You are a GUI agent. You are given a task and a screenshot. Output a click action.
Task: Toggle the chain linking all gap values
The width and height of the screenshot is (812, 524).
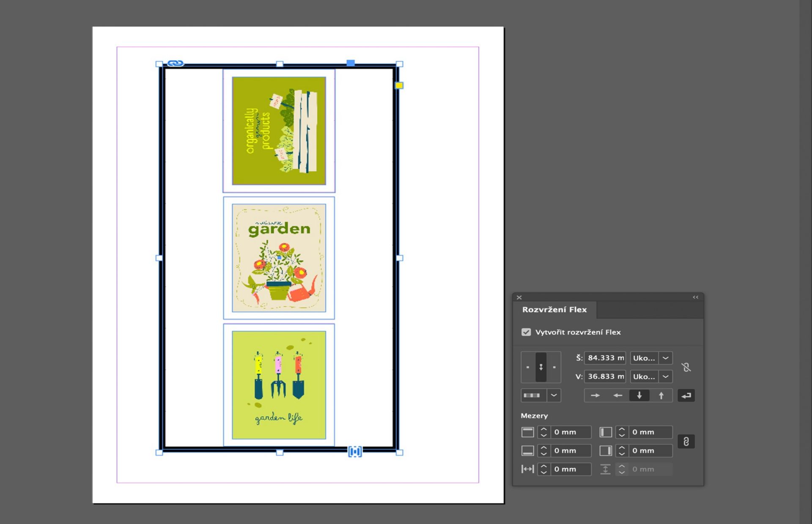[686, 442]
